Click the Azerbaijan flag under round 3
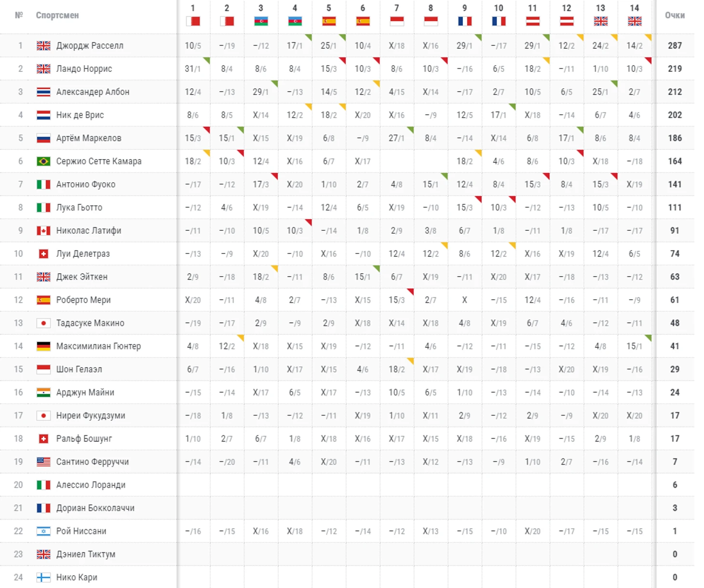704x588 pixels. pos(261,21)
